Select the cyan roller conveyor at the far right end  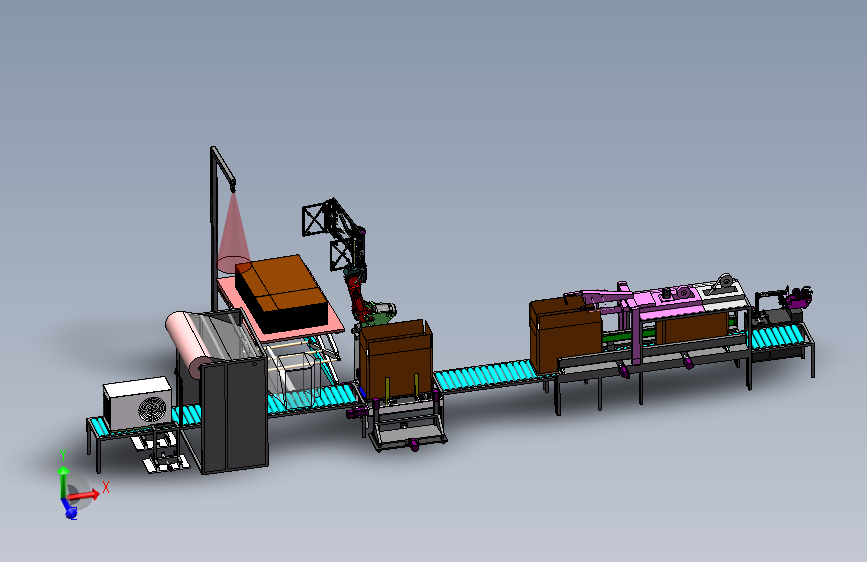click(776, 336)
